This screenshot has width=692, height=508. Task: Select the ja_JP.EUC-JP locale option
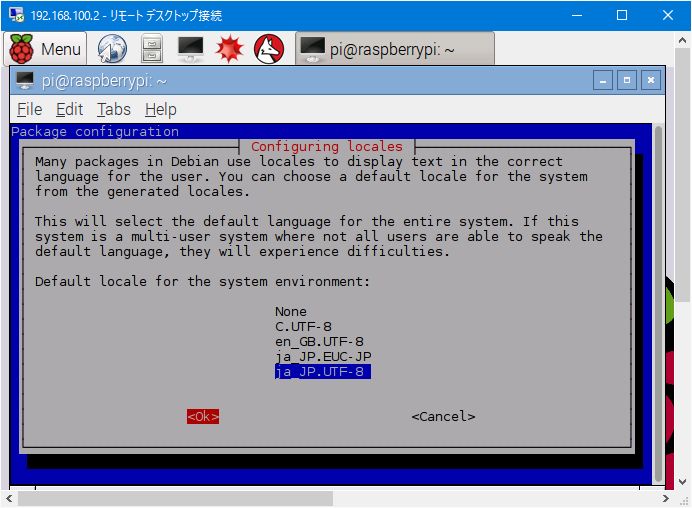pos(323,357)
